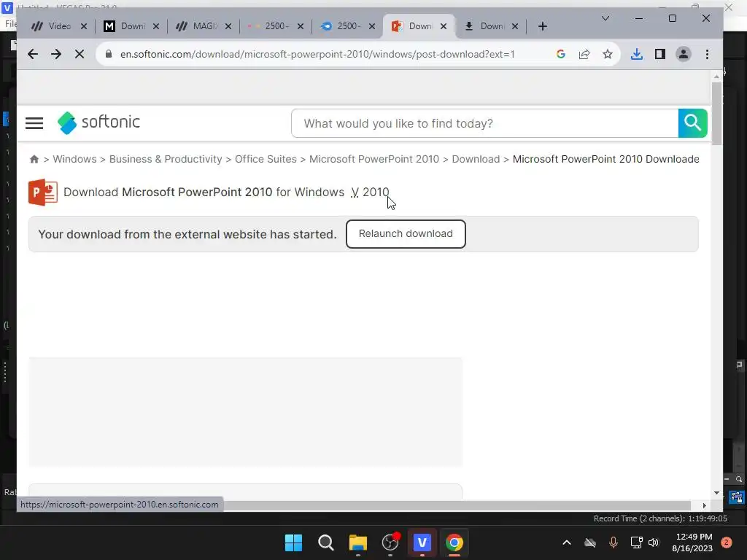Click the vertical scrollbar thumb
Viewport: 747px width, 560px height.
point(716,113)
